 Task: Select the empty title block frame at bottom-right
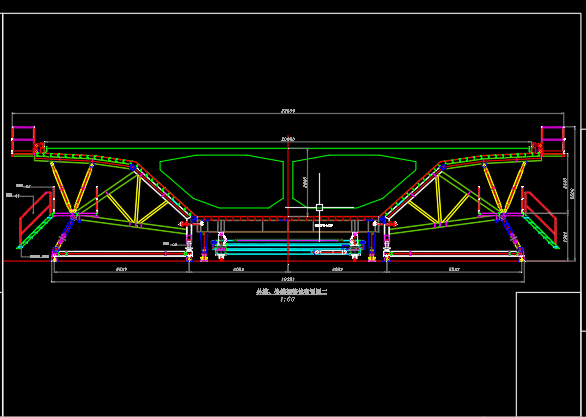point(548,354)
